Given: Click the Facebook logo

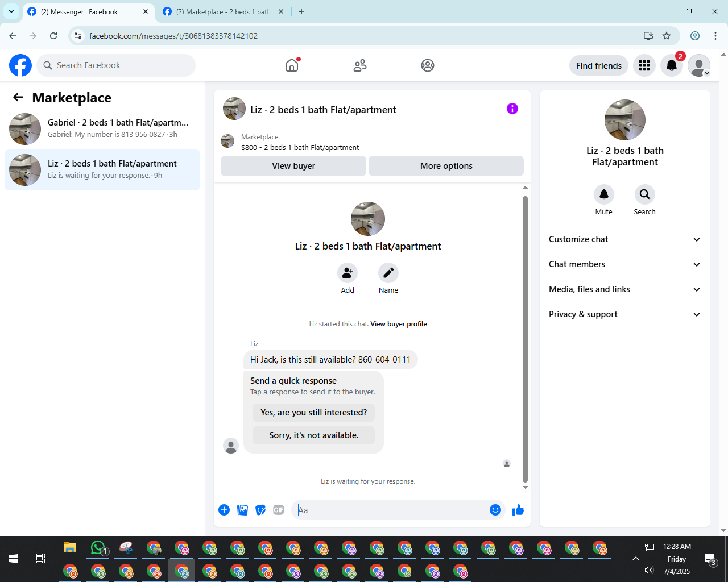Looking at the screenshot, I should click(x=20, y=65).
